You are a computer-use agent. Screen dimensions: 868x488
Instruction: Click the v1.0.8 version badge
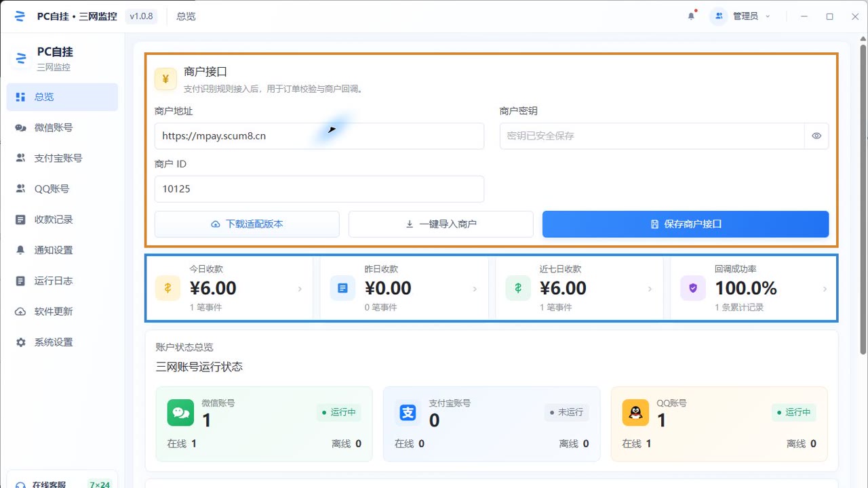point(141,16)
